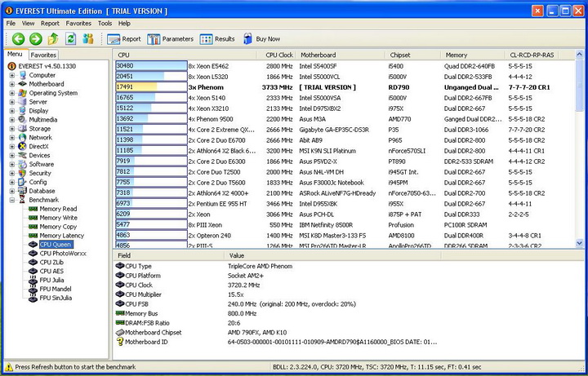Select FPU Julia benchmark
The width and height of the screenshot is (588, 376).
click(51, 280)
